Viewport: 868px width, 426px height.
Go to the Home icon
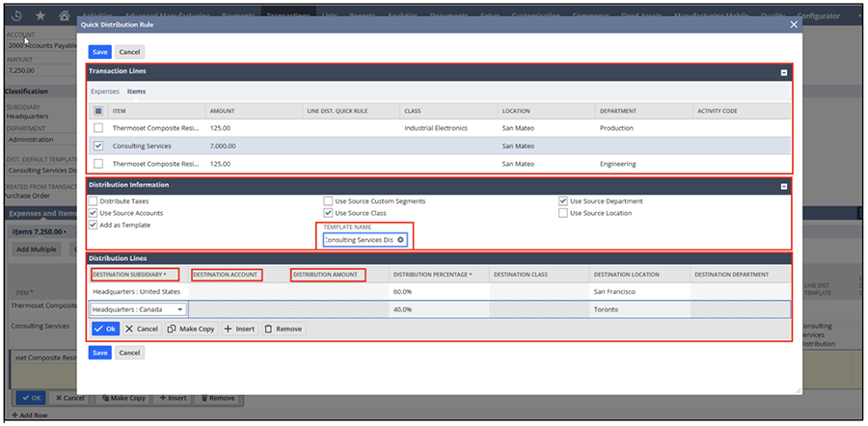(64, 16)
